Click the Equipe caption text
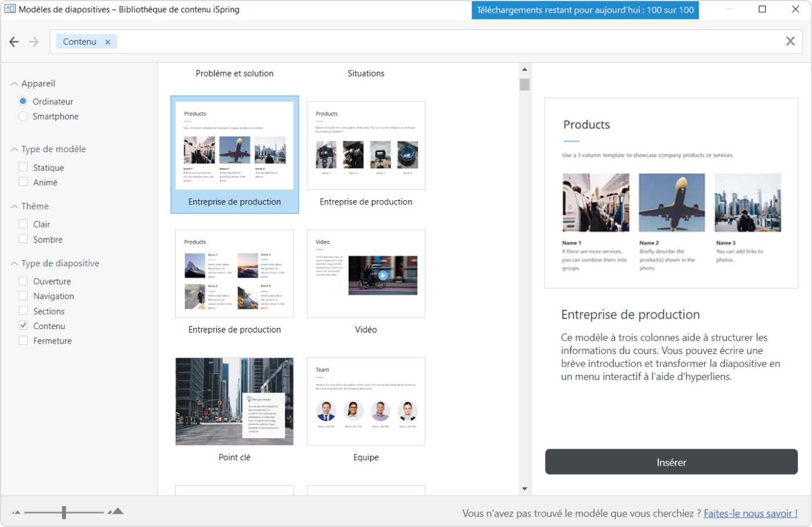 (x=366, y=457)
